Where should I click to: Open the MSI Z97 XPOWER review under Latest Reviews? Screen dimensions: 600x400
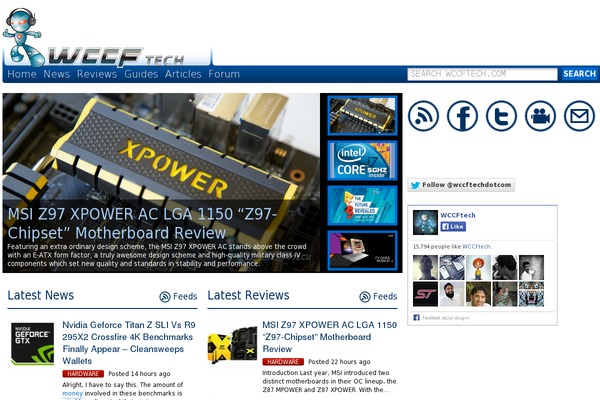point(329,337)
